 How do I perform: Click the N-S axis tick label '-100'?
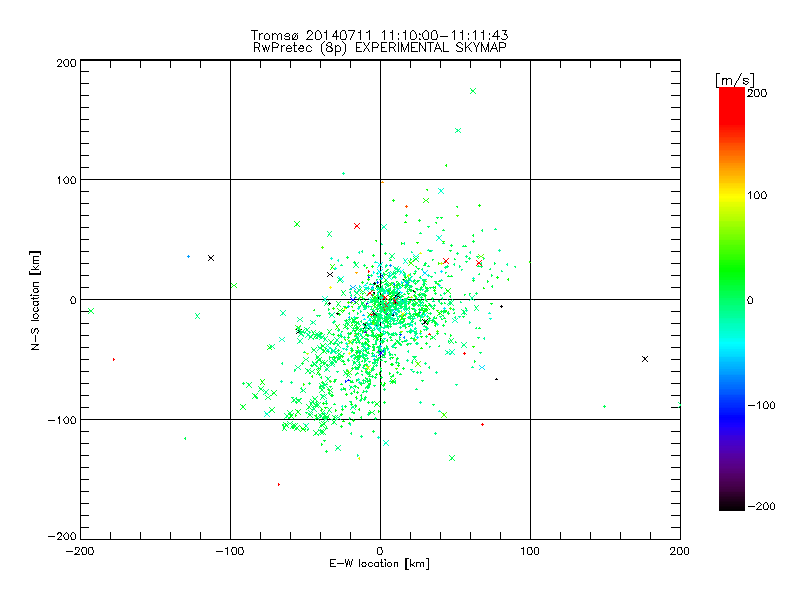click(x=62, y=420)
